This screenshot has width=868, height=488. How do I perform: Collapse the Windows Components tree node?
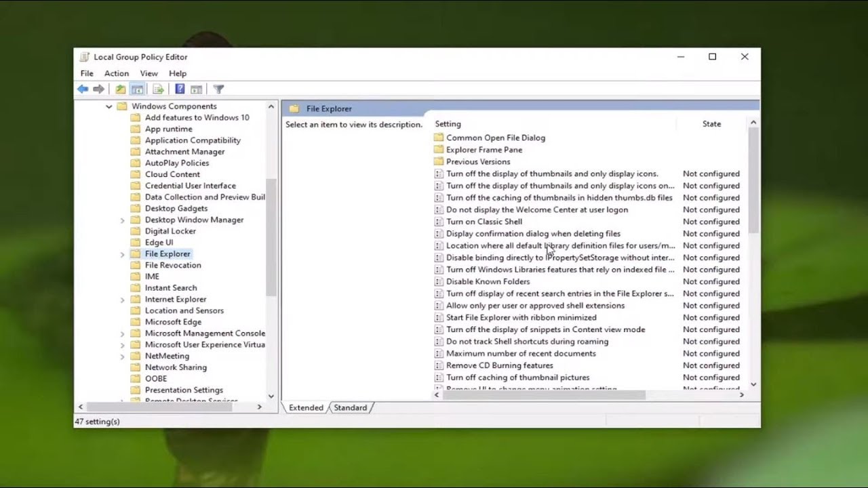click(x=108, y=106)
